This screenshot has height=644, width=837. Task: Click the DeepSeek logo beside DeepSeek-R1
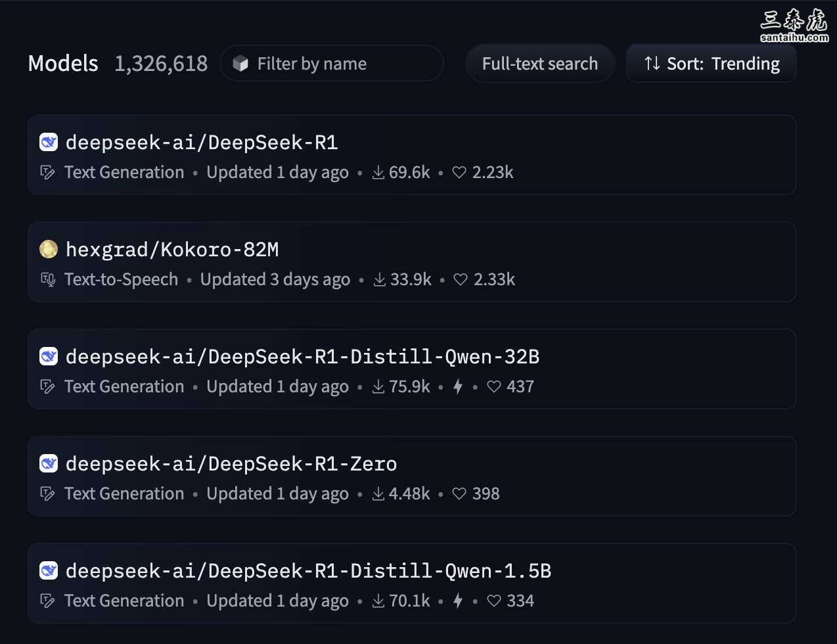(x=49, y=142)
